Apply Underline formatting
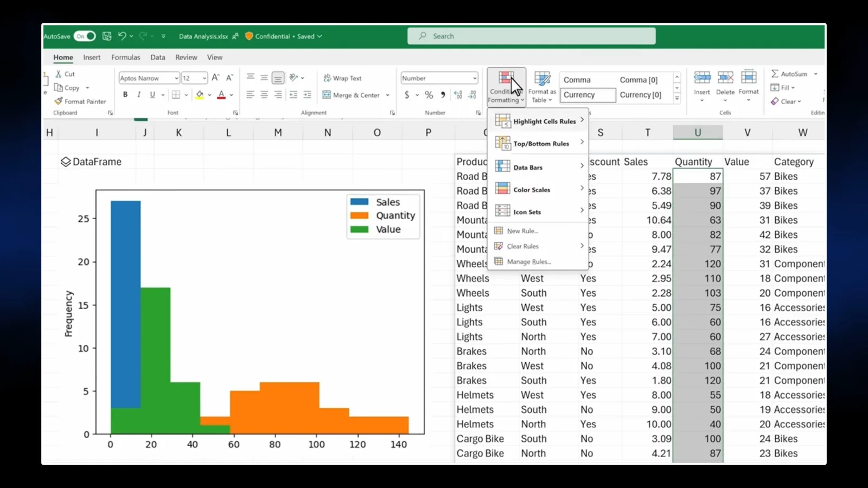This screenshot has width=868, height=488. point(152,95)
